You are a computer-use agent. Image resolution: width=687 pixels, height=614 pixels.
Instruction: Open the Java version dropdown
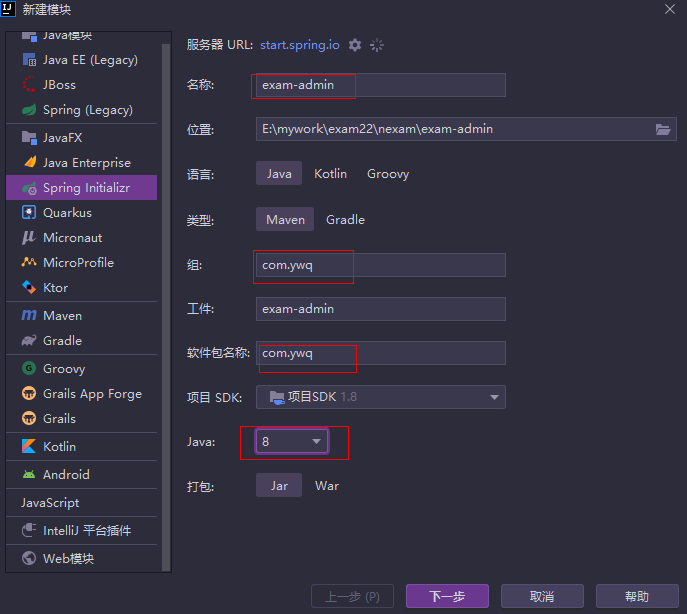292,441
